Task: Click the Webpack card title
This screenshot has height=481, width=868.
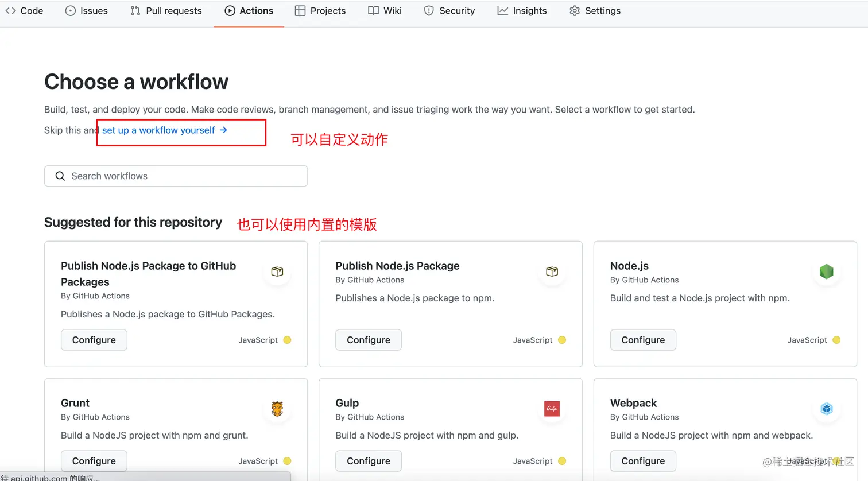Action: click(633, 403)
